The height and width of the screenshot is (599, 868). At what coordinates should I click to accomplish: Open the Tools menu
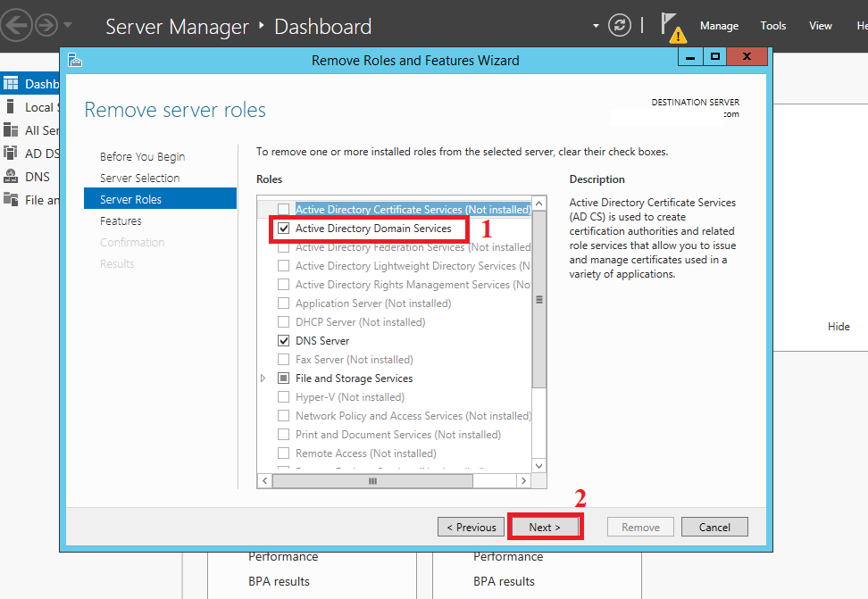tap(772, 25)
